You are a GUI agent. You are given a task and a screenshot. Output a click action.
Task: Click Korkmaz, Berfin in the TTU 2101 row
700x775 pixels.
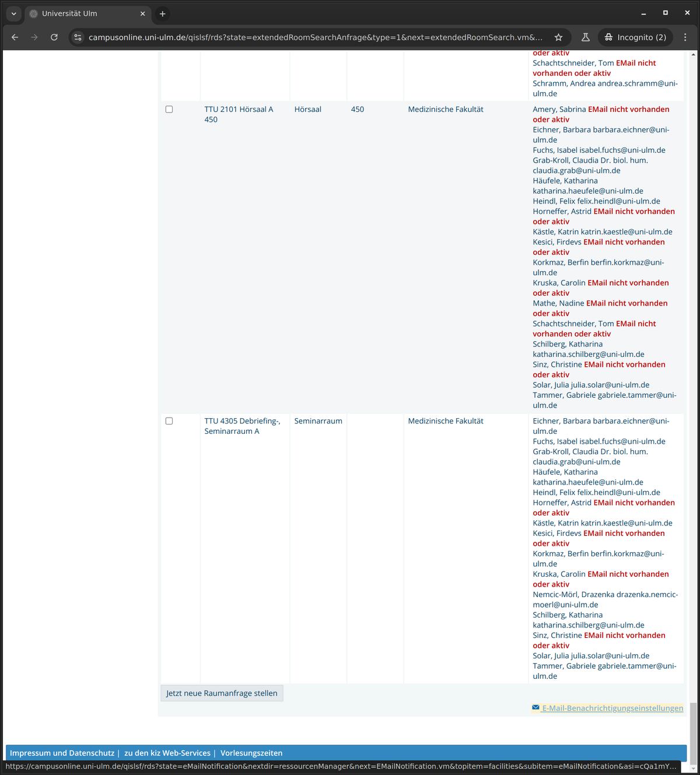(561, 262)
